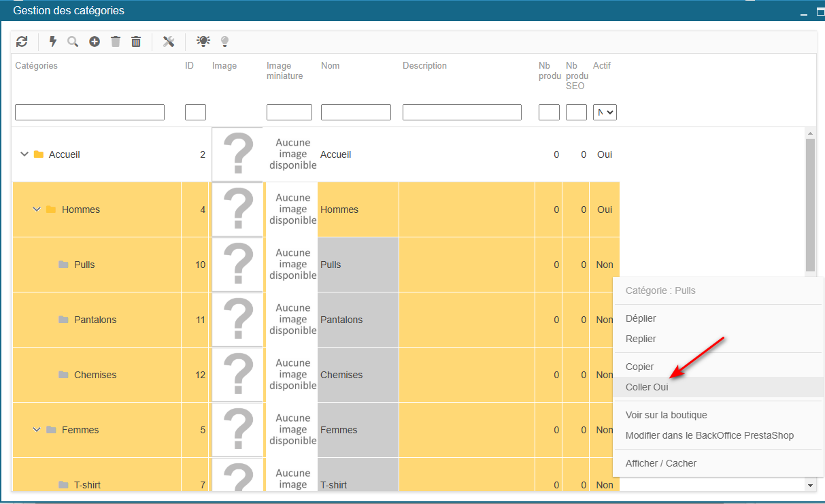Select the Pantalons category in the tree
The width and height of the screenshot is (825, 504).
coord(95,320)
